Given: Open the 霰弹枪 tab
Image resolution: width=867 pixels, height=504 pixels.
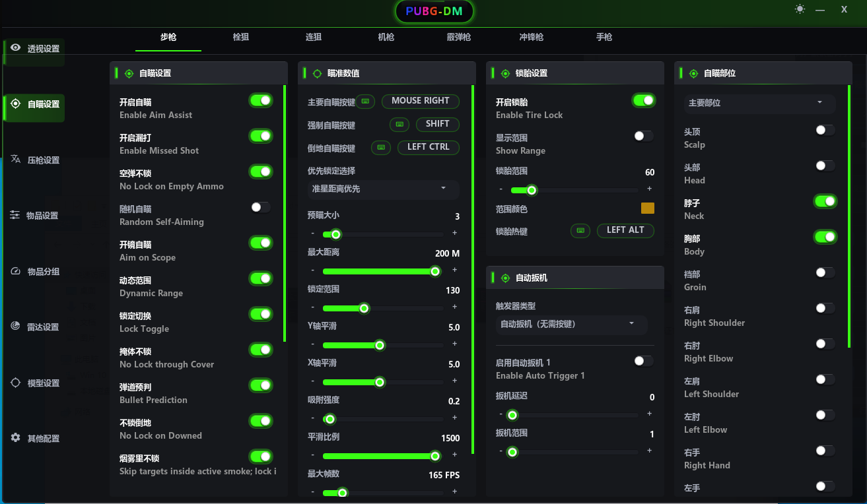Looking at the screenshot, I should (459, 38).
